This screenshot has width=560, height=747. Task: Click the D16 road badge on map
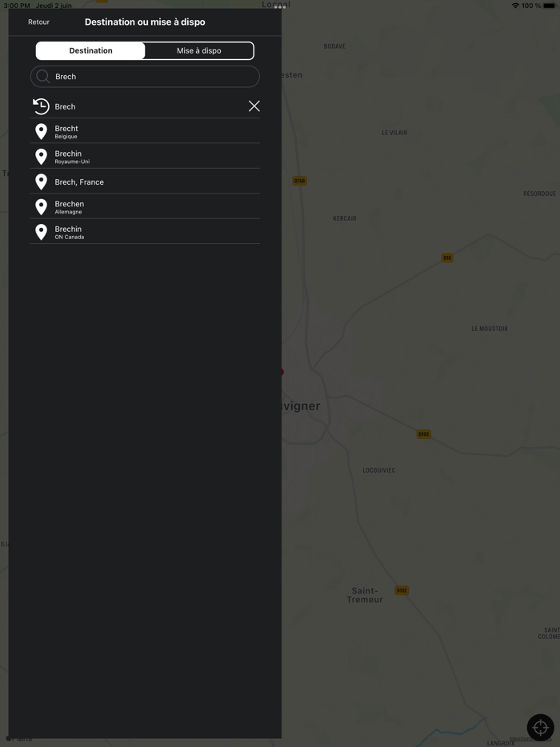447,258
